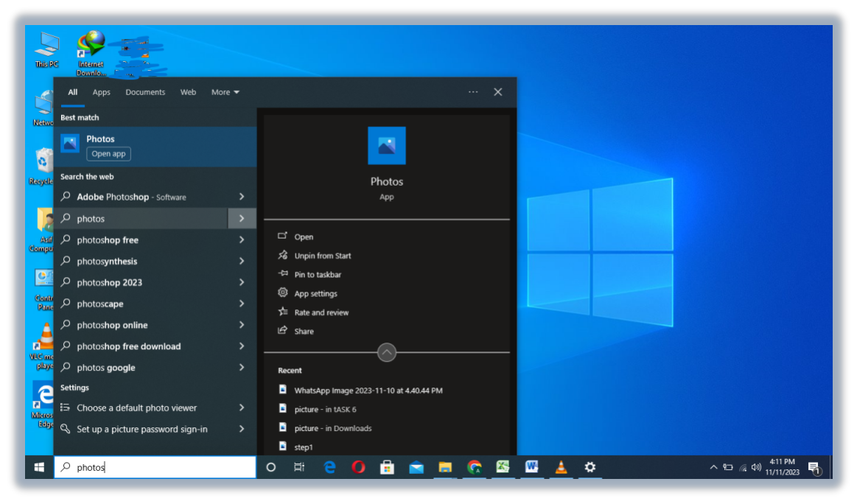
Task: Open VLC media player from the taskbar
Action: tap(561, 467)
